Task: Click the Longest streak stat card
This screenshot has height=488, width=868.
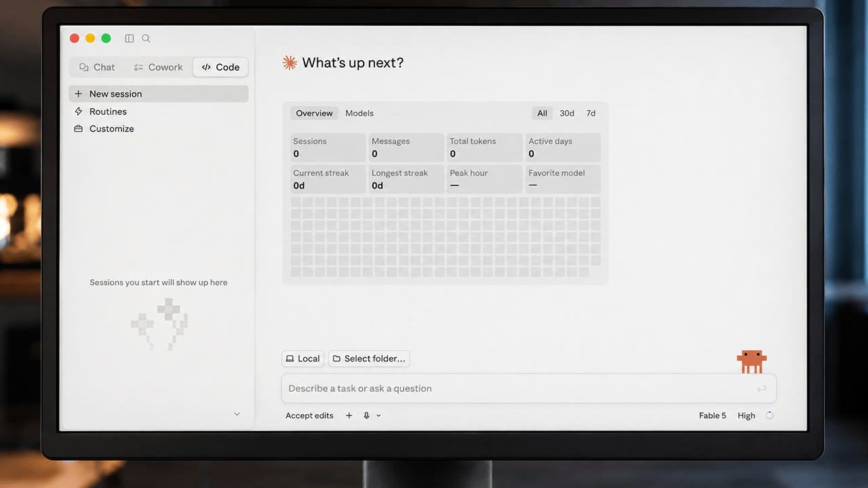Action: pos(406,179)
